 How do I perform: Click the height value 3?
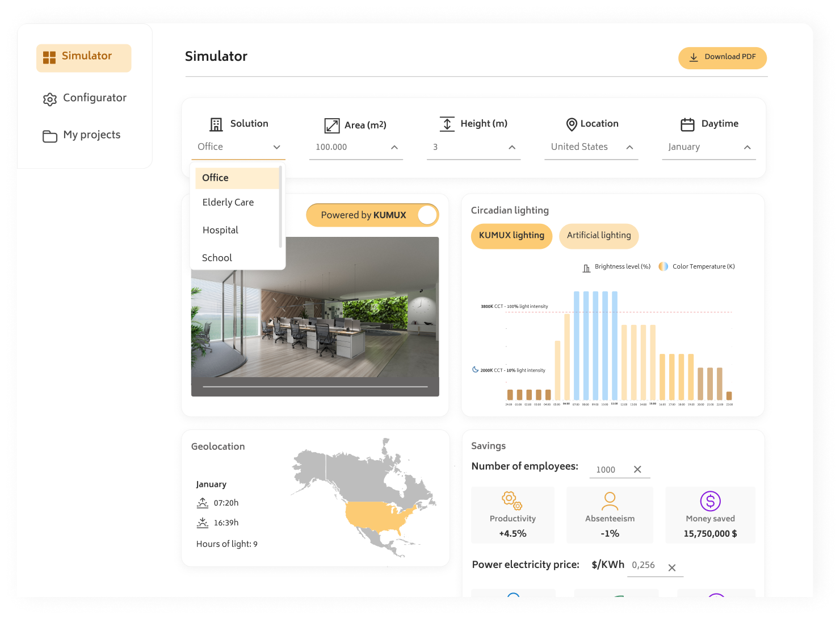(x=435, y=147)
